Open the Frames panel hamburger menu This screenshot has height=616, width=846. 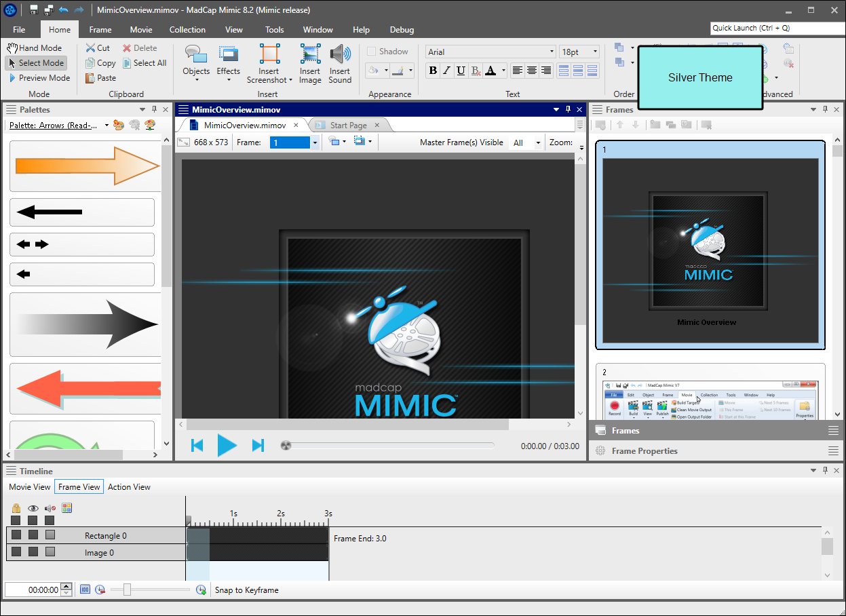pos(833,431)
